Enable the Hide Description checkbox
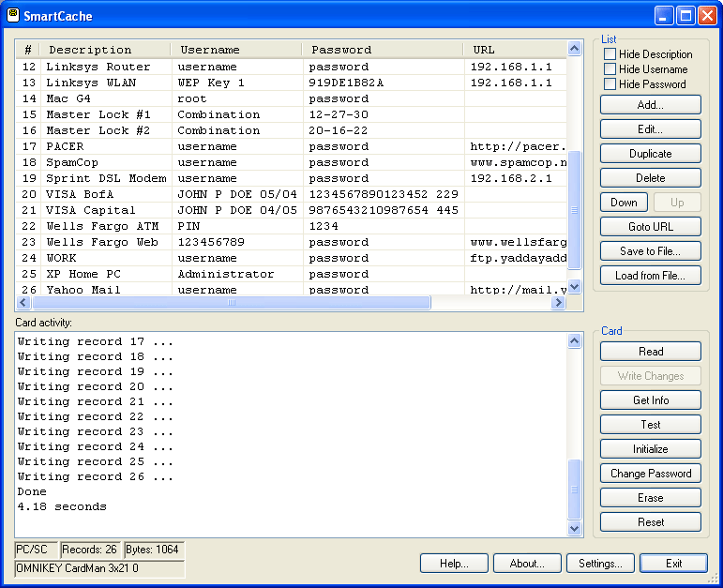Image resolution: width=723 pixels, height=588 pixels. pos(610,54)
